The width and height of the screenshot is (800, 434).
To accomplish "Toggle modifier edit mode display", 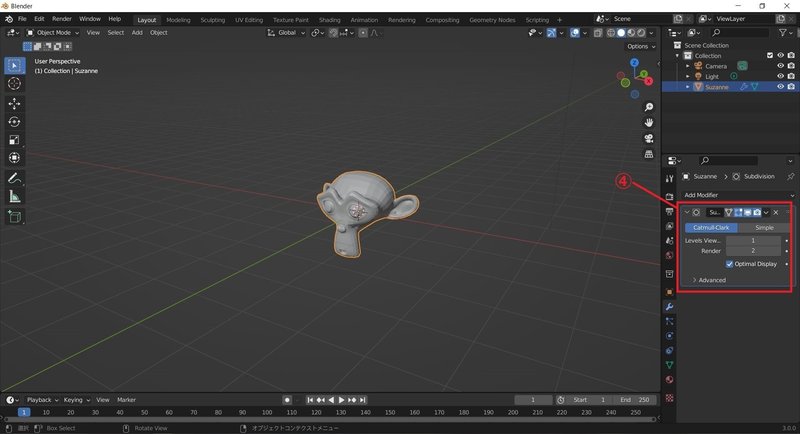I will coord(738,212).
